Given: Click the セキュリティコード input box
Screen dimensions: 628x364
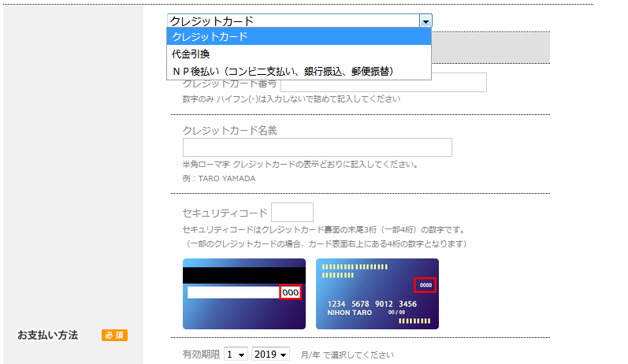Looking at the screenshot, I should tap(292, 213).
